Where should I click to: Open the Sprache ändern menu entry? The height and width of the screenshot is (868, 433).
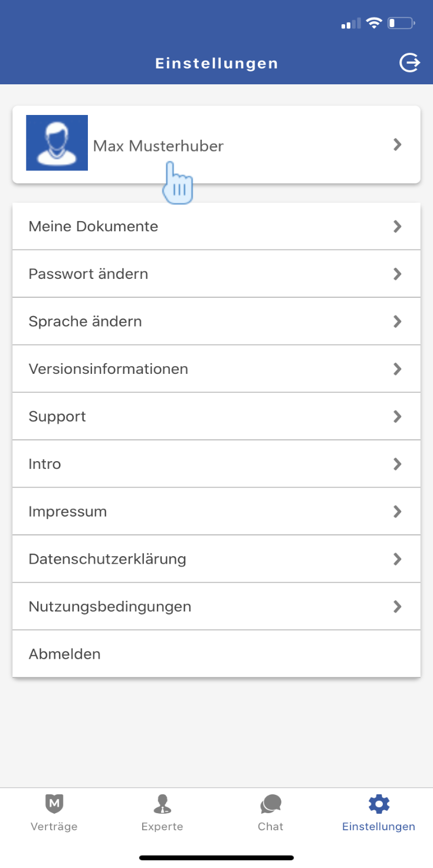tap(85, 321)
